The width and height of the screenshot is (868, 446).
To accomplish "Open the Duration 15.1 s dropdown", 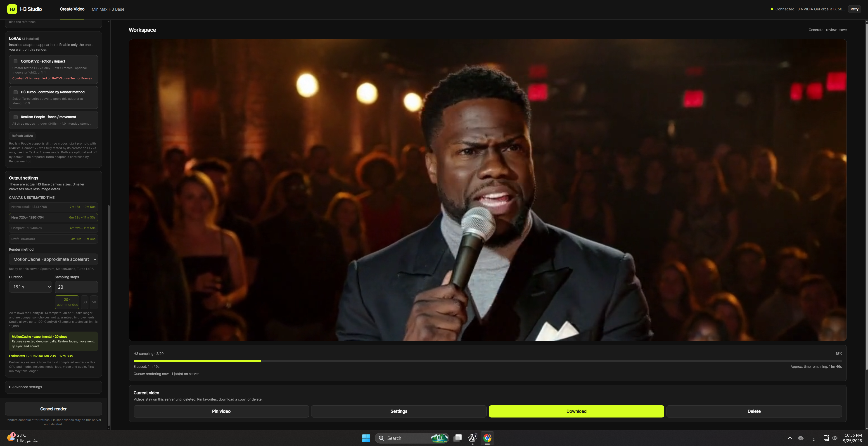I will [30, 287].
